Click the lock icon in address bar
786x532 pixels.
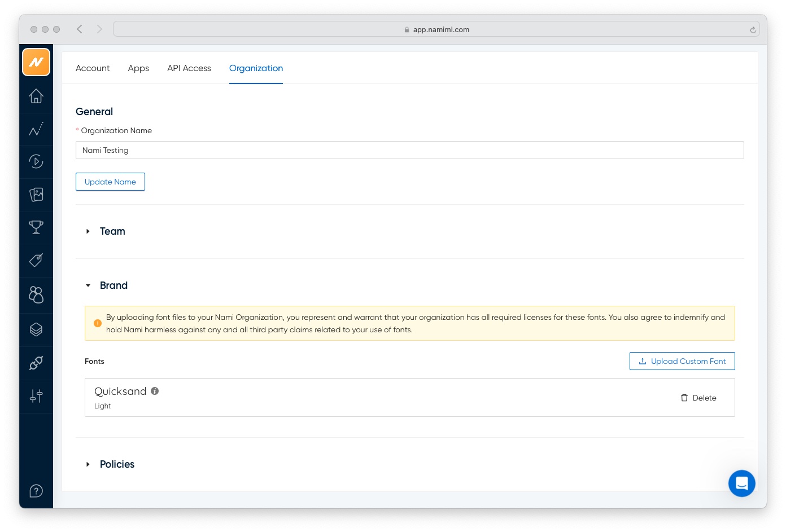(407, 30)
